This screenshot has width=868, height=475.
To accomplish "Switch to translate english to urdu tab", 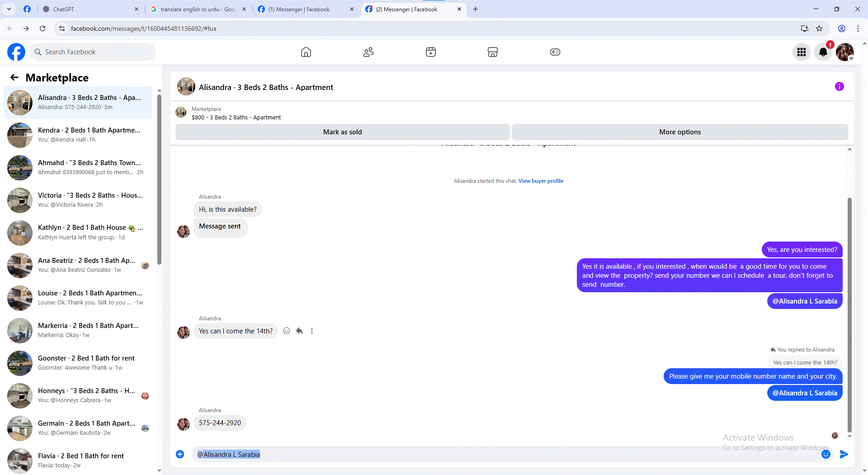I will 198,9.
